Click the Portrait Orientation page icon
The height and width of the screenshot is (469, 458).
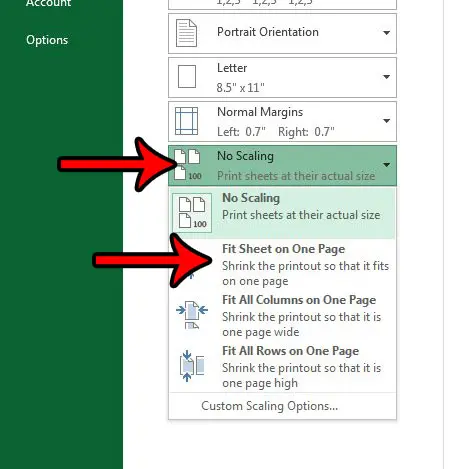coord(186,33)
